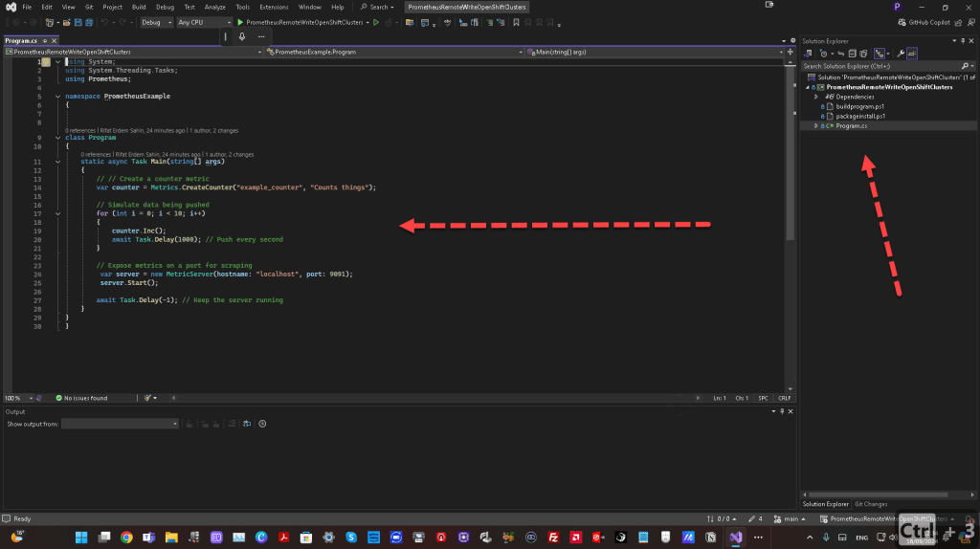Click the Switch Views icon in Solution Explorer
The image size is (980, 549).
(808, 54)
